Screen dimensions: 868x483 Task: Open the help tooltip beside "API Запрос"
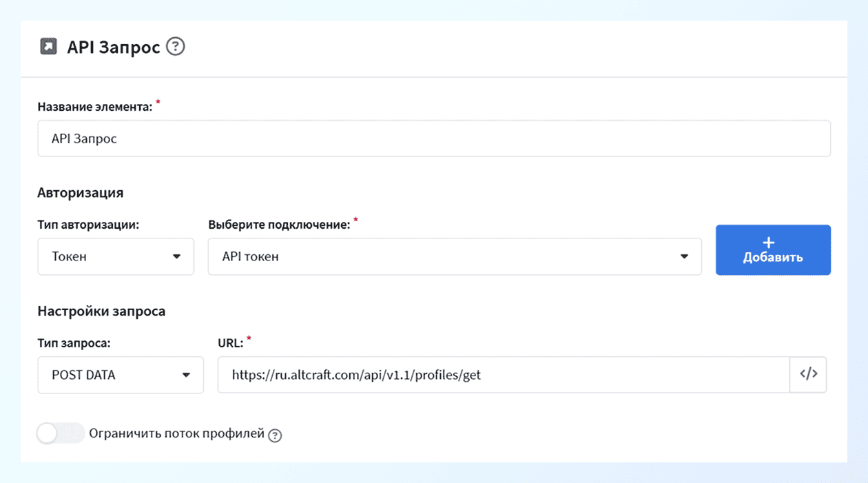point(175,47)
